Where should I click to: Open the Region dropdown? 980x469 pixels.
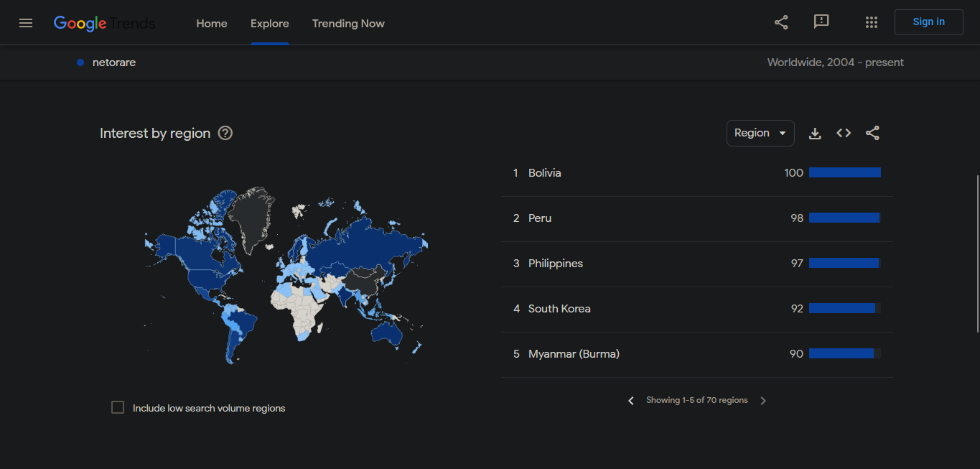coord(760,133)
